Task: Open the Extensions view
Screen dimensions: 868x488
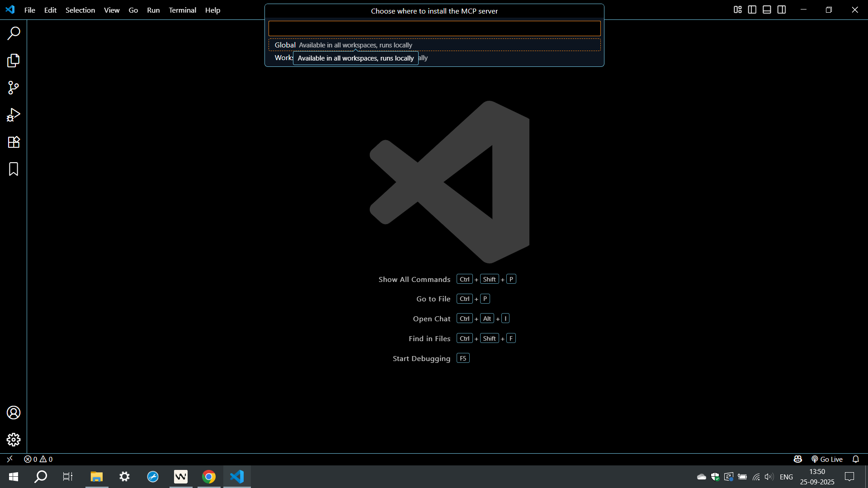Action: coord(14,142)
